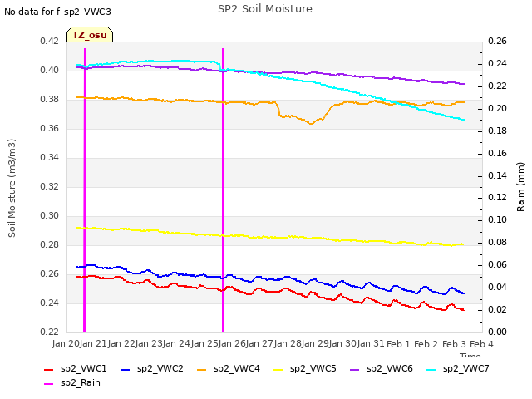Click the orange sp2_VWC4 legend swatch
The height and width of the screenshot is (399, 532).
(x=202, y=369)
